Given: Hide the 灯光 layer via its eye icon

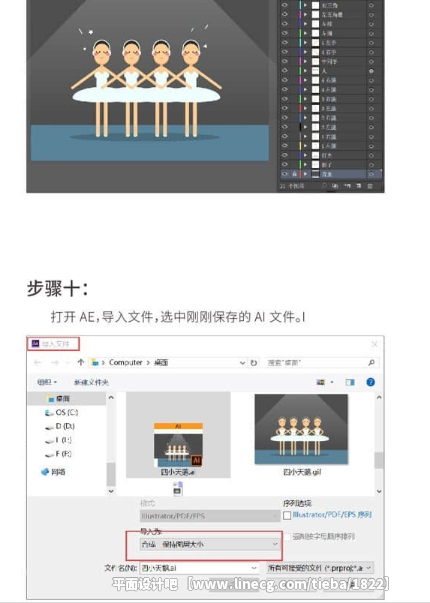Looking at the screenshot, I should (x=285, y=155).
